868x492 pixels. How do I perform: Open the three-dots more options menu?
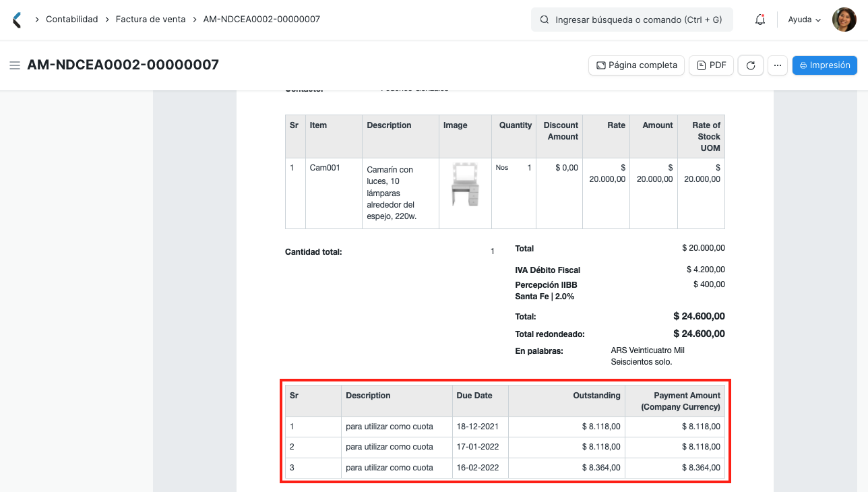[x=778, y=65]
